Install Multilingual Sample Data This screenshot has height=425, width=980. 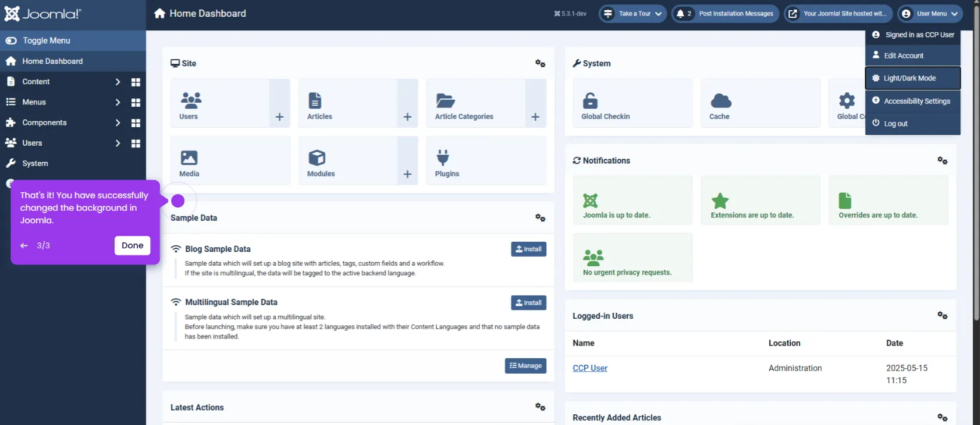click(x=528, y=303)
